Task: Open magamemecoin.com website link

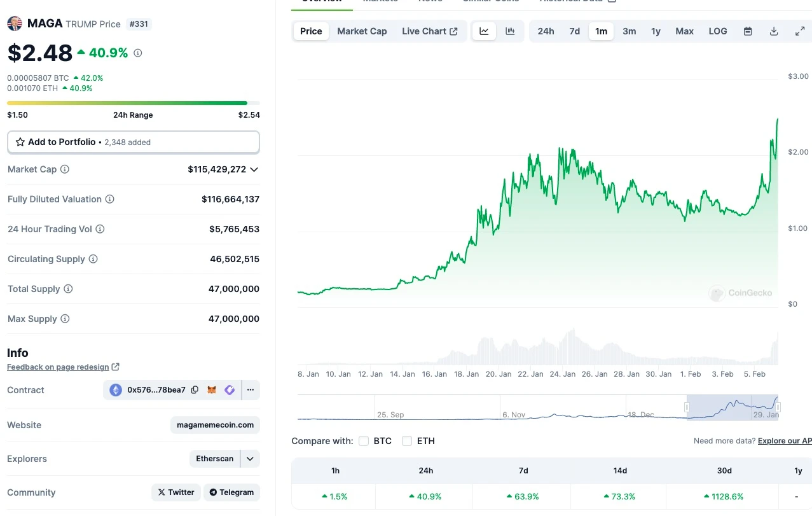Action: pos(215,425)
